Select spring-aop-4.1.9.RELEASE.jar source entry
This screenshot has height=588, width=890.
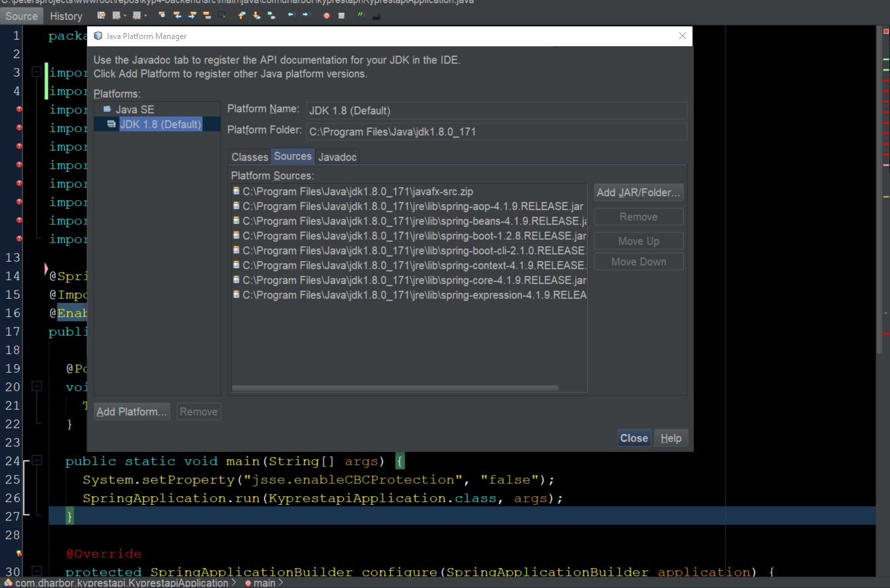click(x=408, y=206)
